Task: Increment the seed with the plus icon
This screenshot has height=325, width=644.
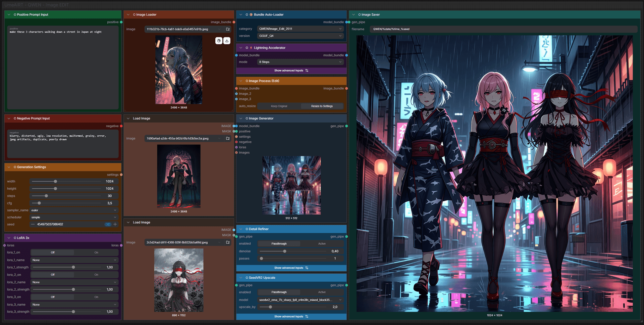Action: coord(115,224)
